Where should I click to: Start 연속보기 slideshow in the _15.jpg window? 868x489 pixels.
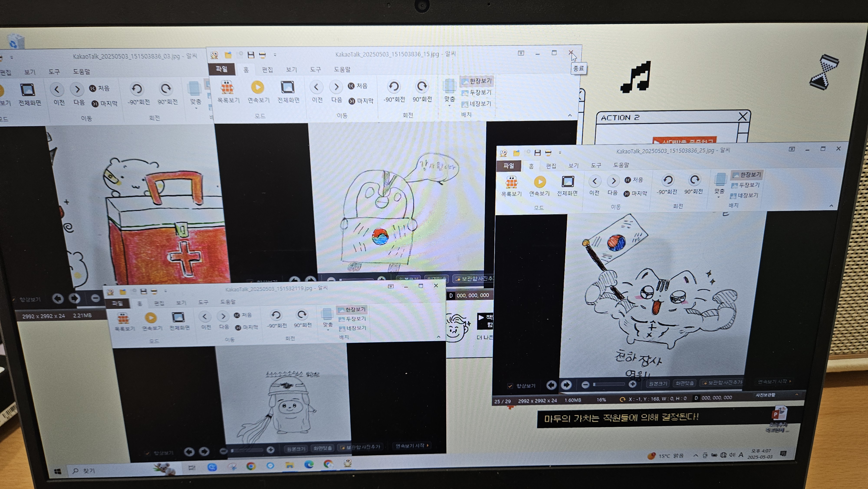coord(258,92)
